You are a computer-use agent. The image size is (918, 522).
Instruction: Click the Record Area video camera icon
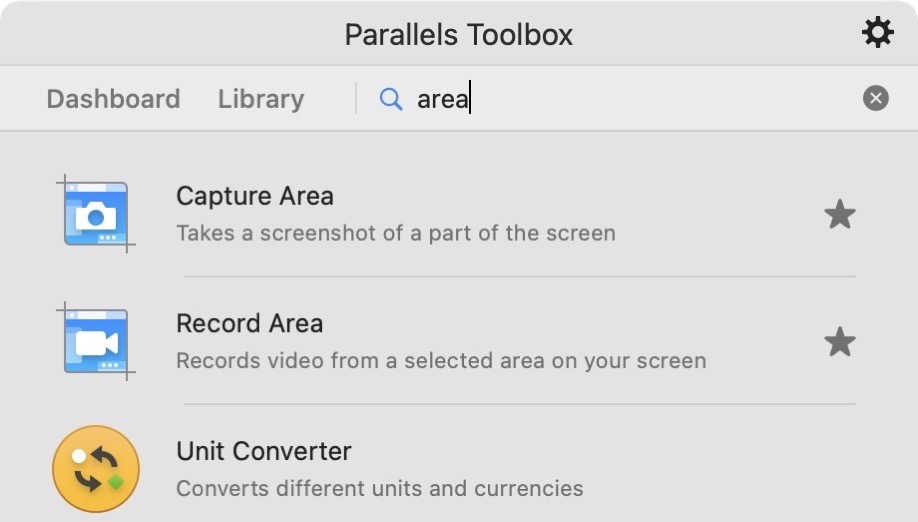coord(96,342)
